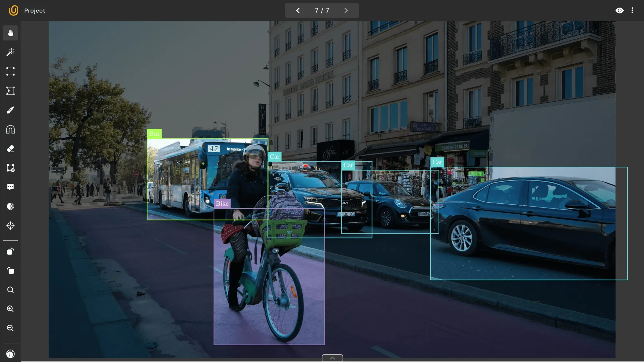Activate the Delete annotation tool
This screenshot has width=644, height=362.
[x=10, y=168]
